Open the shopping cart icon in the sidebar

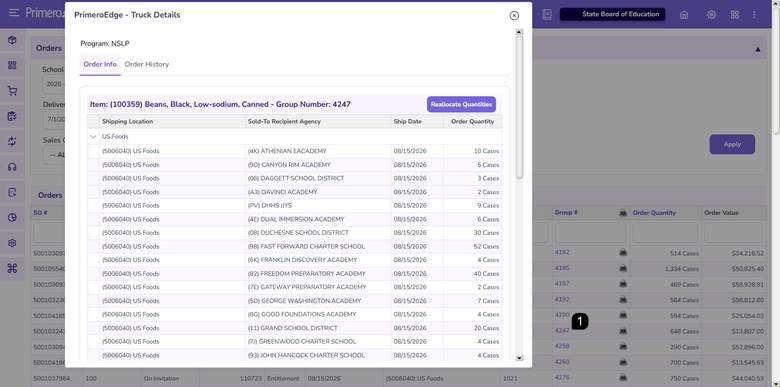pyautogui.click(x=12, y=91)
